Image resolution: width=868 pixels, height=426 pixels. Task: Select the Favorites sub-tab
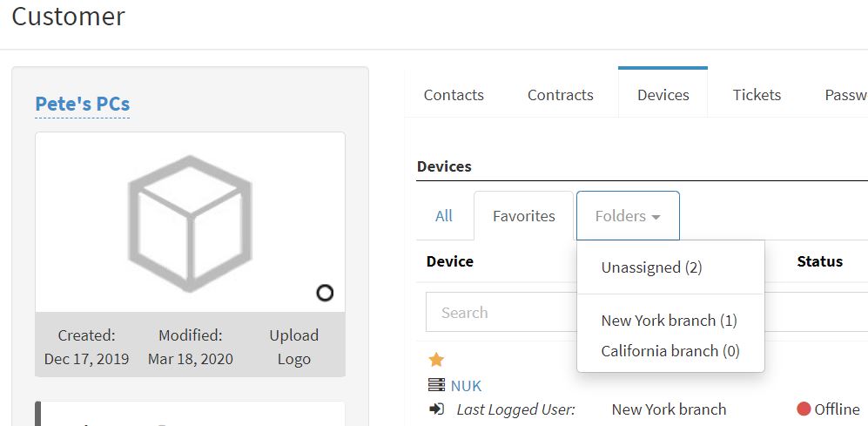[524, 215]
